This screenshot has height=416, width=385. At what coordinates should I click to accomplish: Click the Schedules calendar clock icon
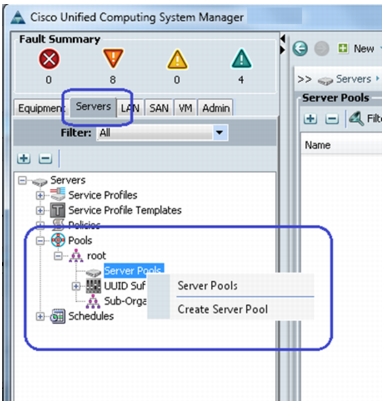coord(58,316)
